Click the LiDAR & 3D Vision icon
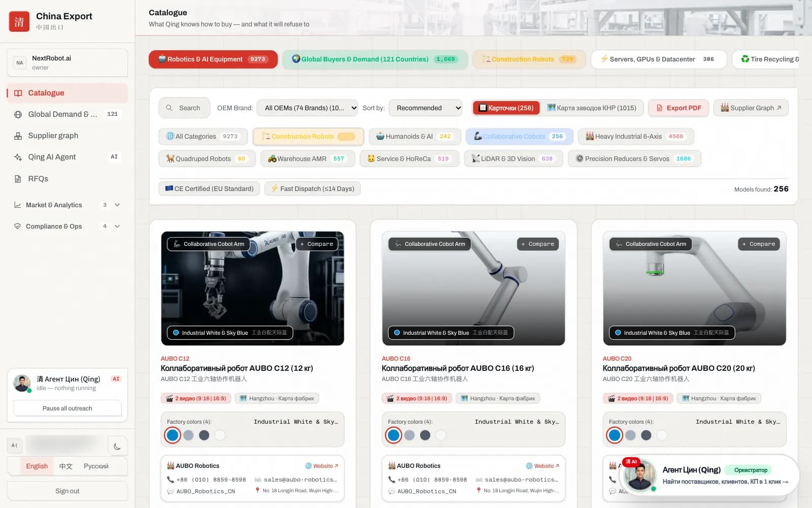Screen dimensions: 812x508 [x=476, y=158]
